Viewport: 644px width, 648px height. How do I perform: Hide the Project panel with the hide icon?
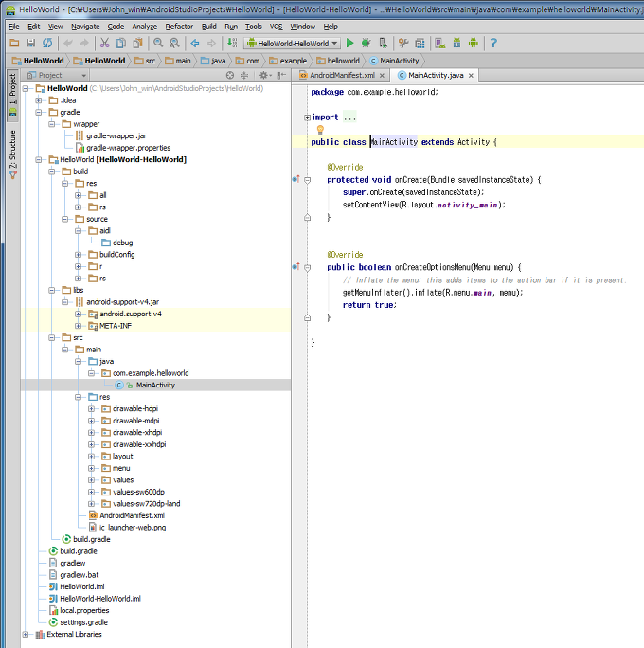pyautogui.click(x=281, y=75)
